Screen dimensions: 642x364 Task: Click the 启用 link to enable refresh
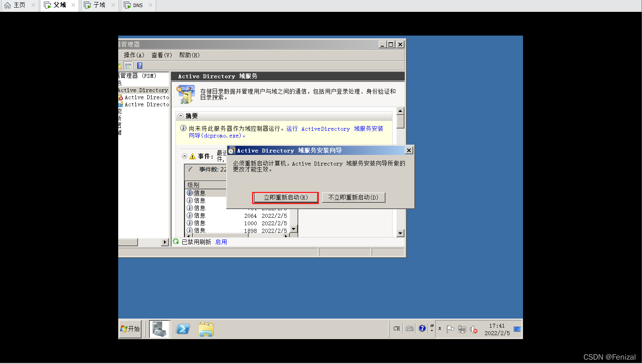[x=221, y=242]
